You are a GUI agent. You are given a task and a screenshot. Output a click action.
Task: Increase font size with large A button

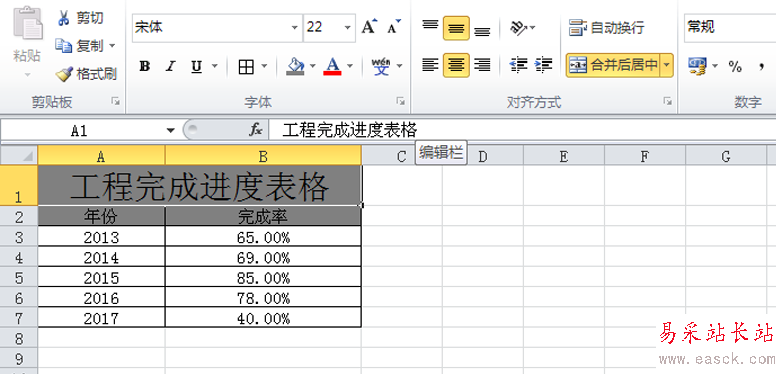pos(369,27)
